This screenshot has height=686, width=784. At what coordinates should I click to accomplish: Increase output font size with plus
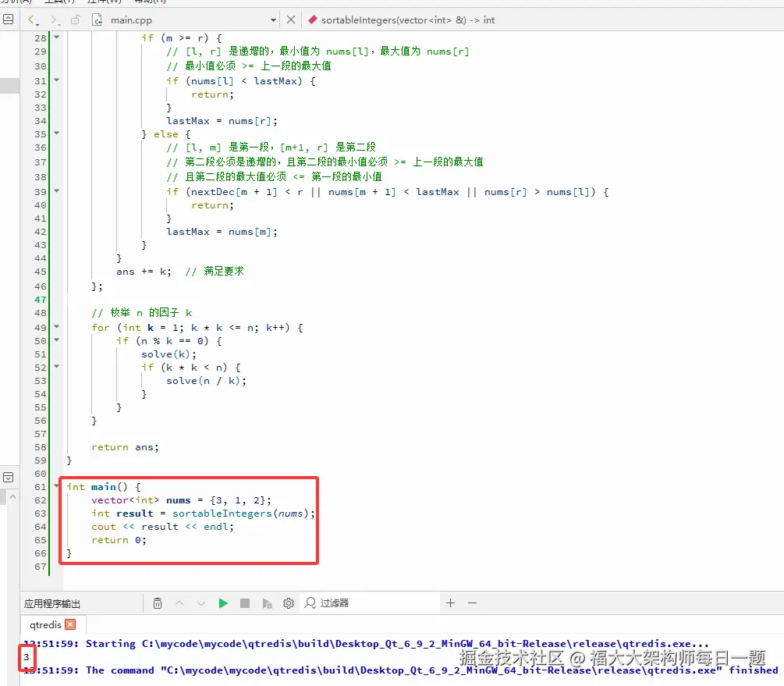pos(450,603)
